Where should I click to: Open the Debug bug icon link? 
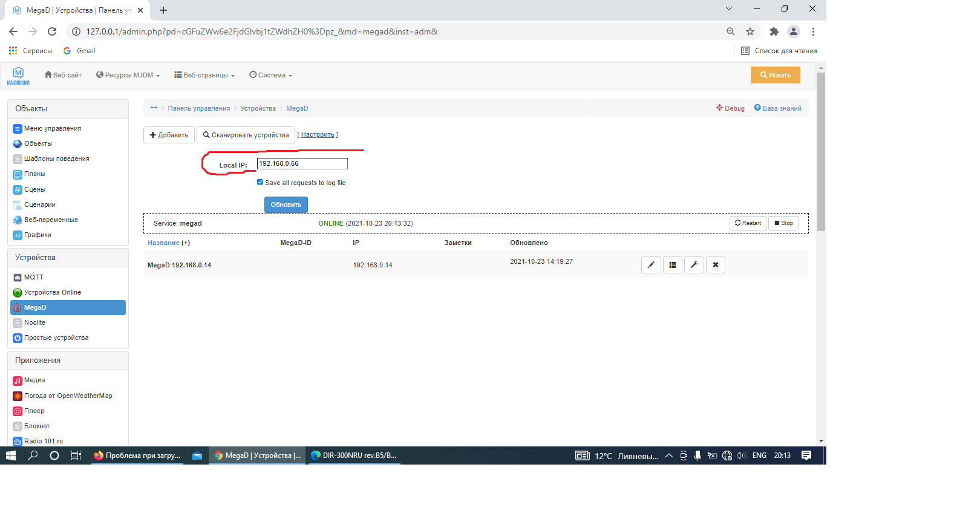pos(730,108)
